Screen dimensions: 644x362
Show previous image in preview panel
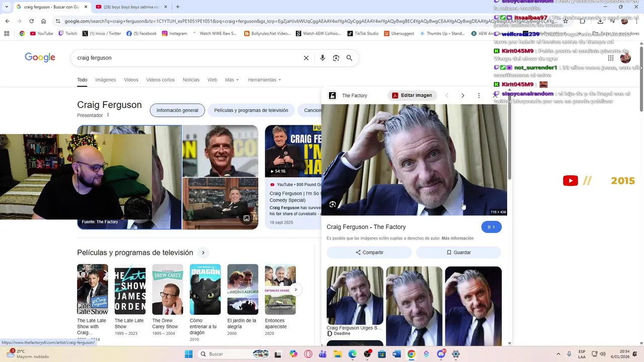point(446,96)
